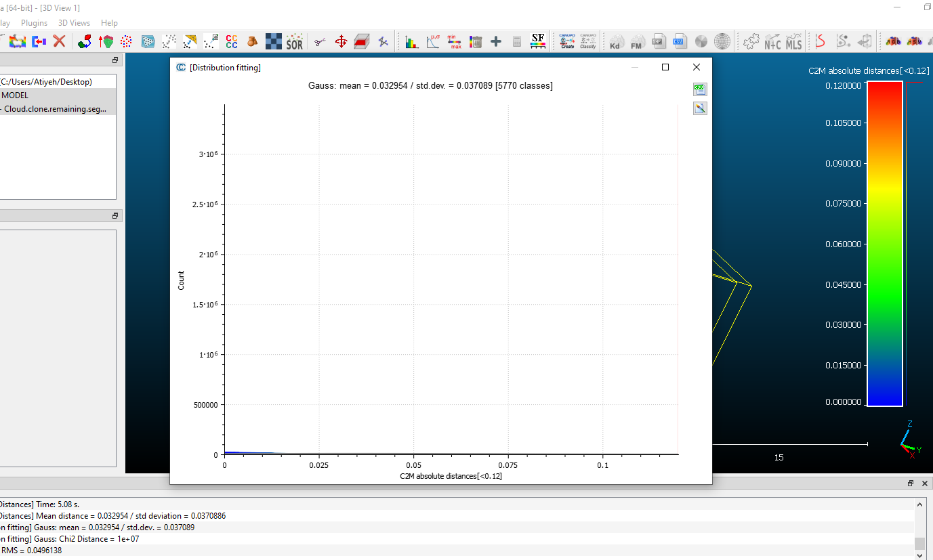Click the C2M absolute distances color scale
Screen dimensions: 933x560
pos(884,244)
